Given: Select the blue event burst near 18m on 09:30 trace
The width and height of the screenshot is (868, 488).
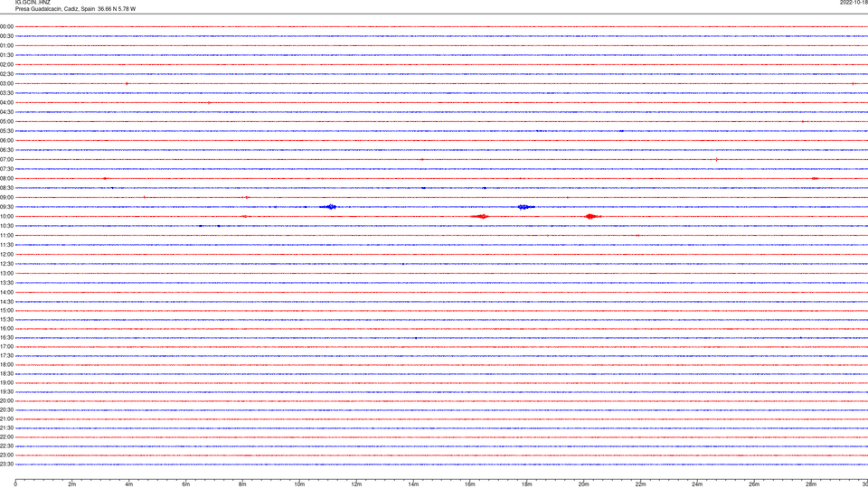Looking at the screenshot, I should coord(525,207).
